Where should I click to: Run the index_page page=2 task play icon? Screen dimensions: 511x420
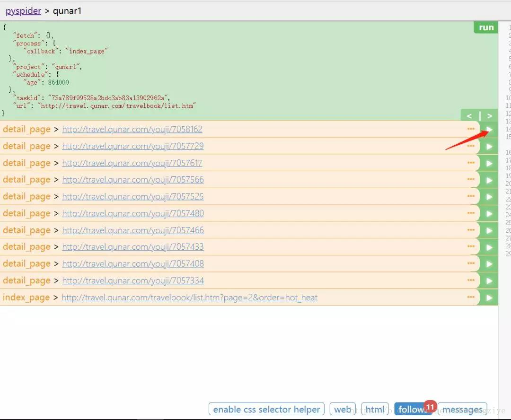[x=489, y=297]
